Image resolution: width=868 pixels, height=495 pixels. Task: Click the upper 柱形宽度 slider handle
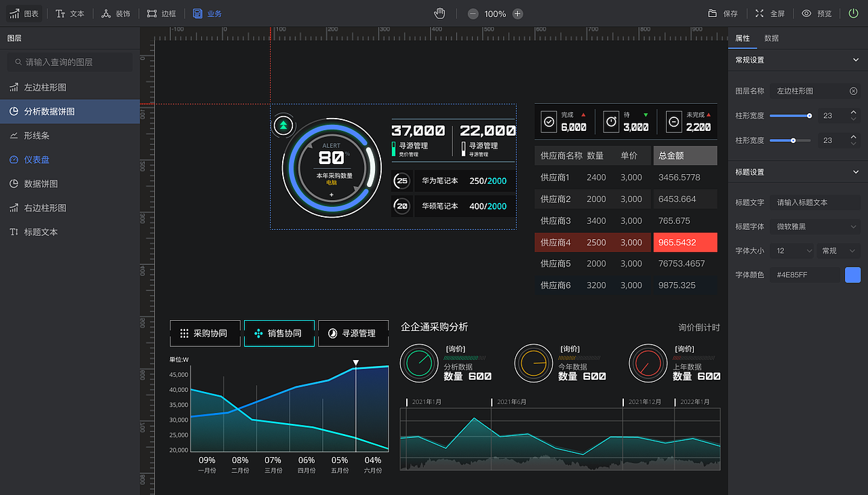(x=810, y=116)
